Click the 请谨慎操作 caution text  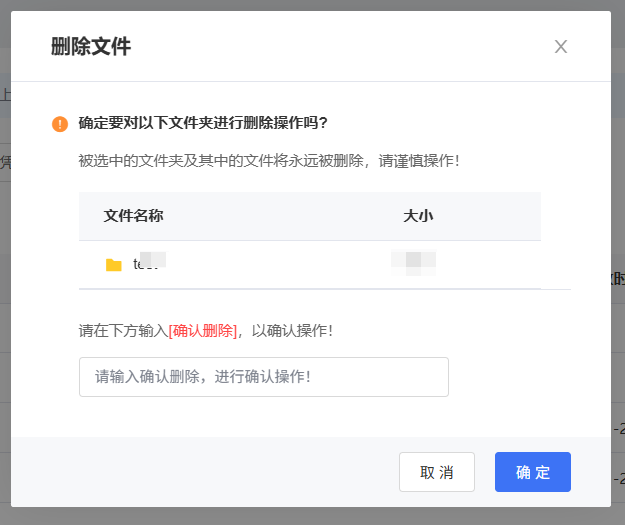418,160
